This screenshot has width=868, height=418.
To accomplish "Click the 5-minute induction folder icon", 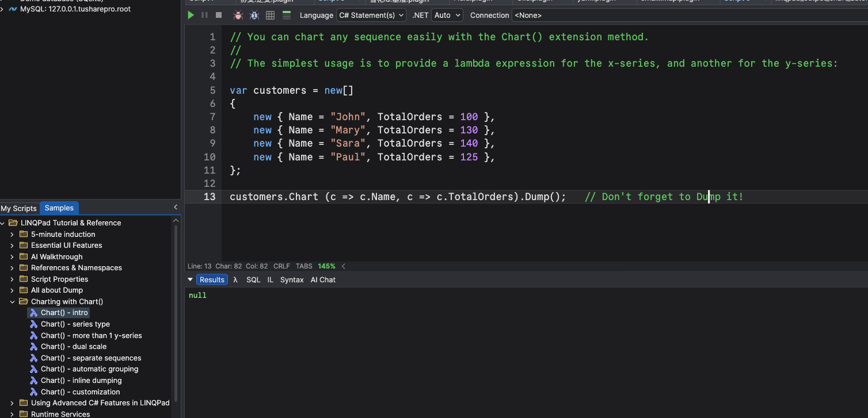I will click(x=24, y=234).
